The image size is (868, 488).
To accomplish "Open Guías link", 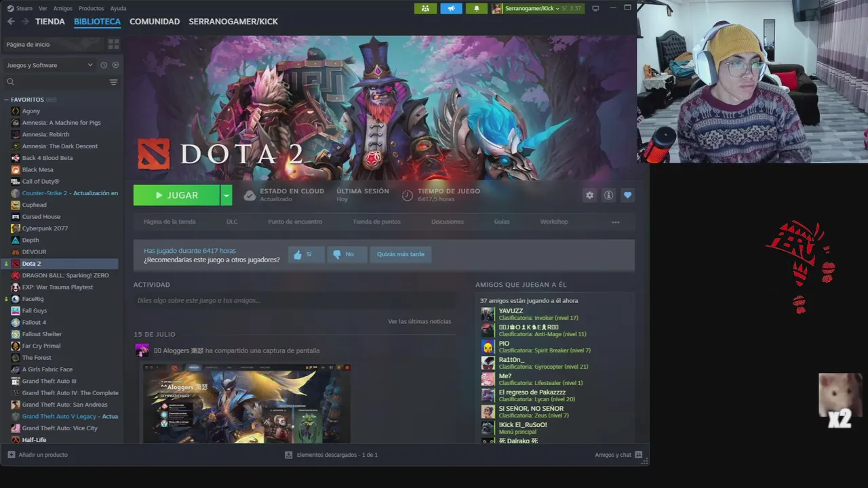I will [x=502, y=222].
